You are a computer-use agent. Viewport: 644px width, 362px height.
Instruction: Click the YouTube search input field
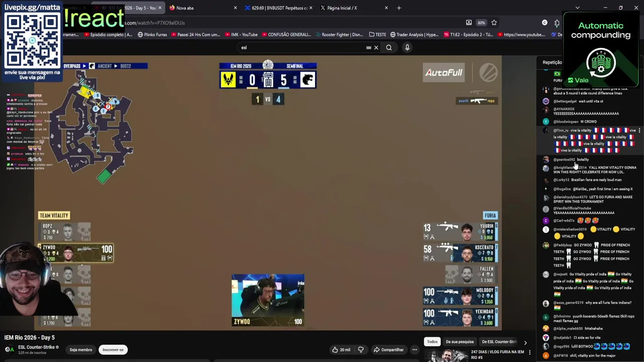(302, 48)
